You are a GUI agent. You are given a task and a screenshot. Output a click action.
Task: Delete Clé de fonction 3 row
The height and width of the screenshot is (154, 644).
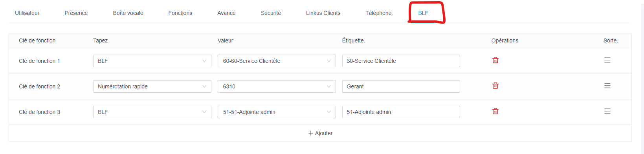495,111
